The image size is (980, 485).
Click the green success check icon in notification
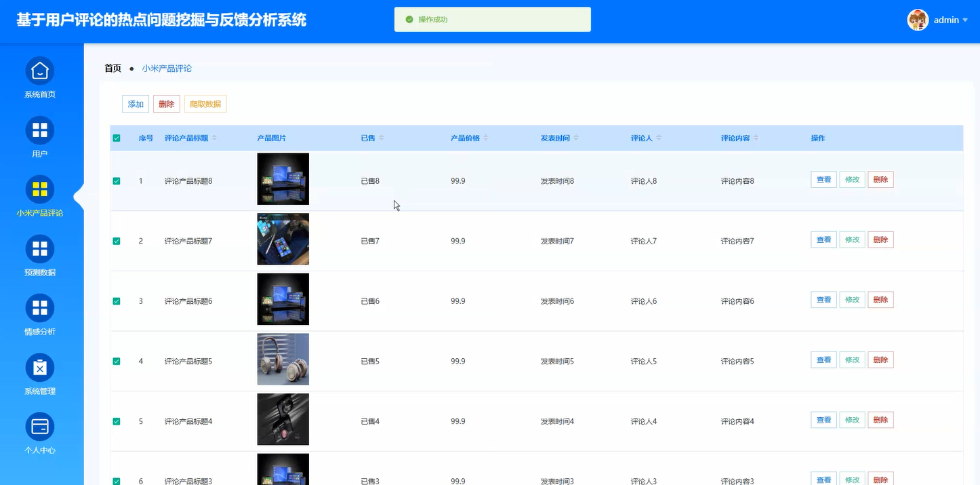409,20
